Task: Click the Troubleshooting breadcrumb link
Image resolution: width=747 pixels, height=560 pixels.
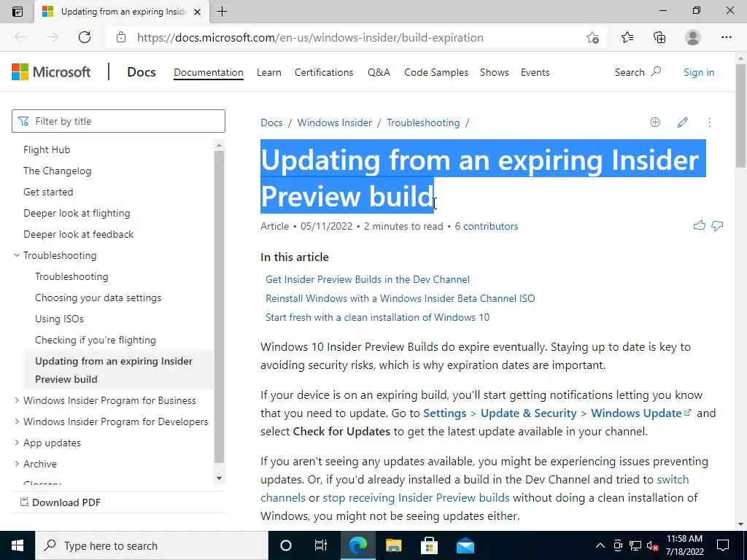Action: pyautogui.click(x=423, y=122)
